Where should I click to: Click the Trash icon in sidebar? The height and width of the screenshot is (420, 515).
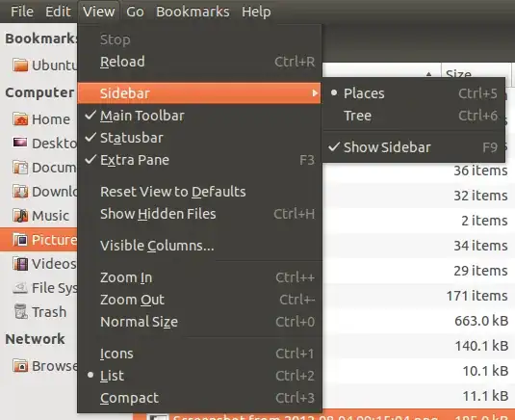tap(20, 311)
